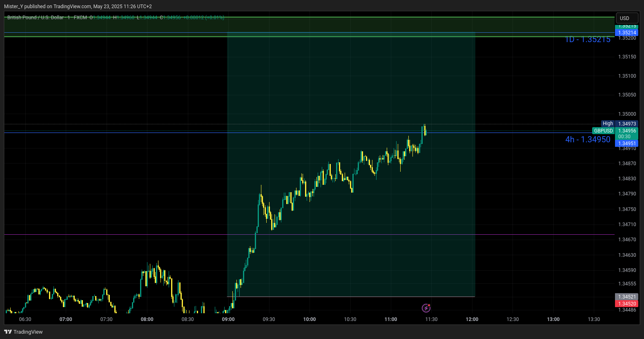
Task: Click the 1.34973 high price tag
Action: 627,123
